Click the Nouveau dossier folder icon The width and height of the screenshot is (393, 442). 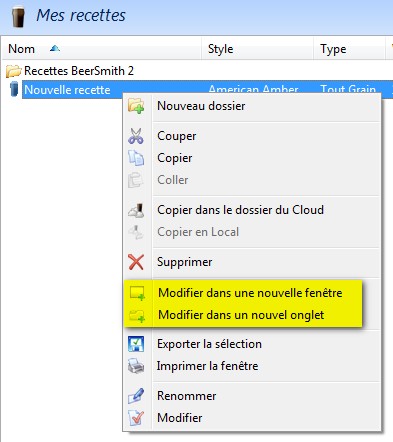coord(136,106)
